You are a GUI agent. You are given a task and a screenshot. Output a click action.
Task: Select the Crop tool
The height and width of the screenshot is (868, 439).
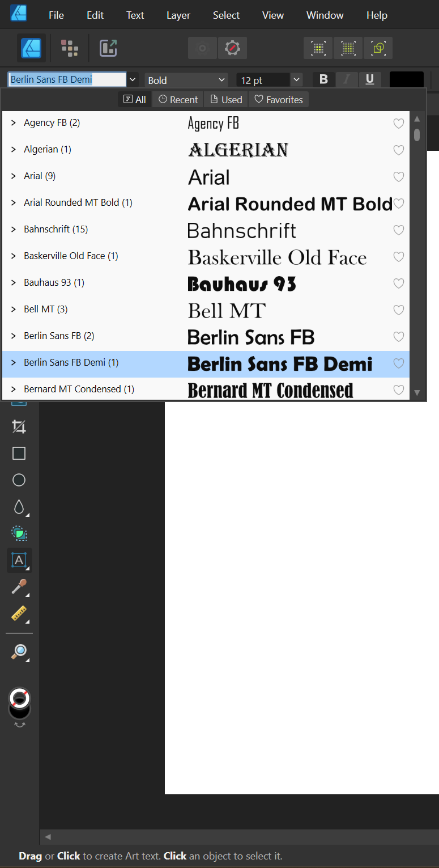[x=19, y=427]
